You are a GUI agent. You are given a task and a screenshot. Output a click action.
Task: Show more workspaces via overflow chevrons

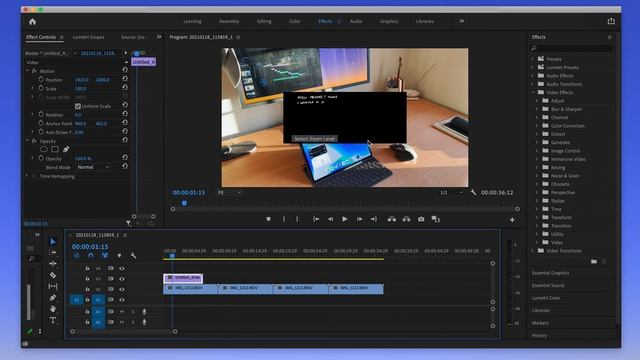tap(462, 21)
